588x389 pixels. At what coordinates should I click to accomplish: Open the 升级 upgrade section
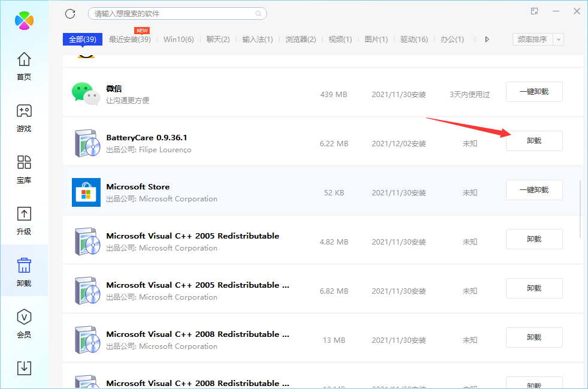pos(24,221)
